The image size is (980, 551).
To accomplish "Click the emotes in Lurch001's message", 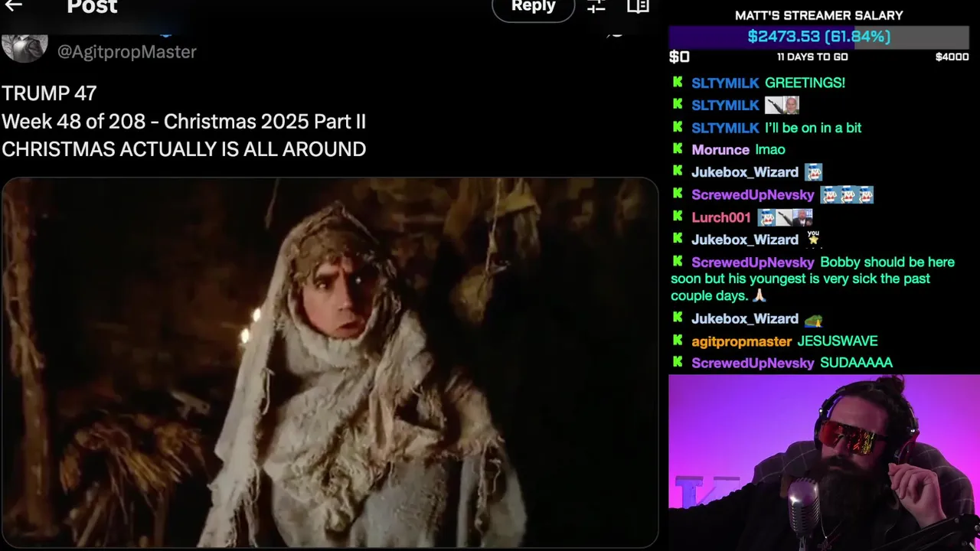I will (x=785, y=217).
